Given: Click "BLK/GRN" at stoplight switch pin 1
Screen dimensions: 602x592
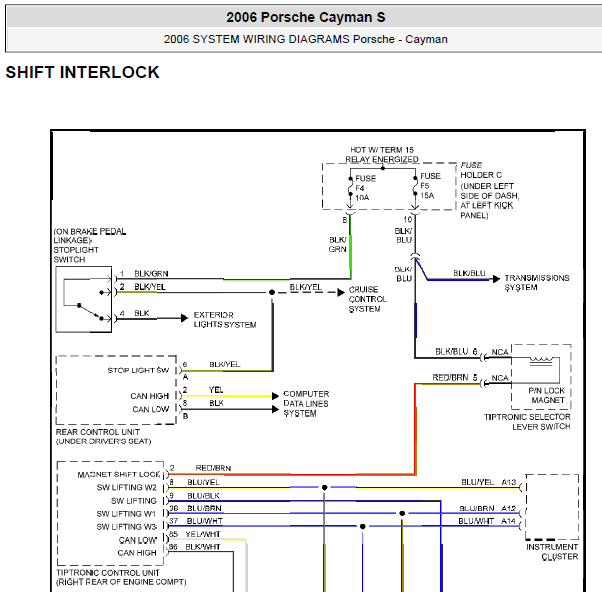Looking at the screenshot, I should 151,273.
